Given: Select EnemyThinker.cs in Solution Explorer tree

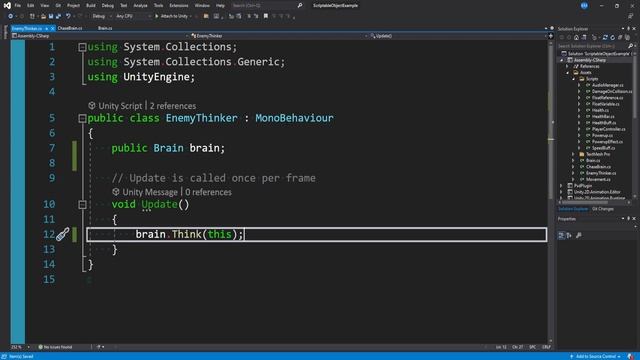Looking at the screenshot, I should (x=601, y=173).
